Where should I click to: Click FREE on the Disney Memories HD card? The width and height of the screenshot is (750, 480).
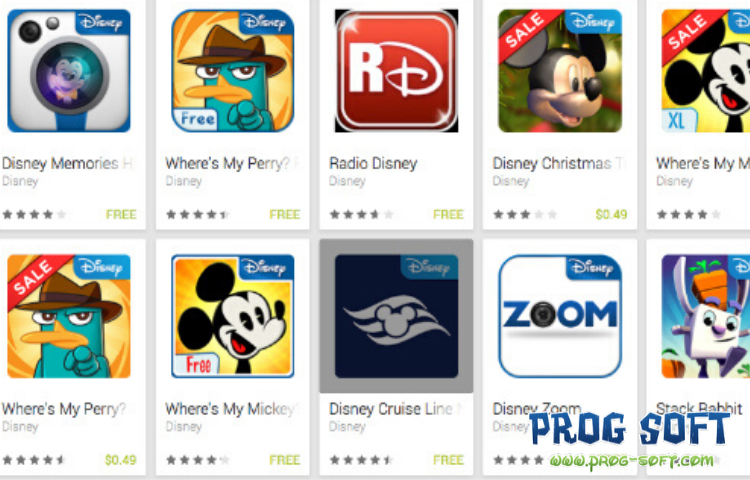tap(121, 214)
